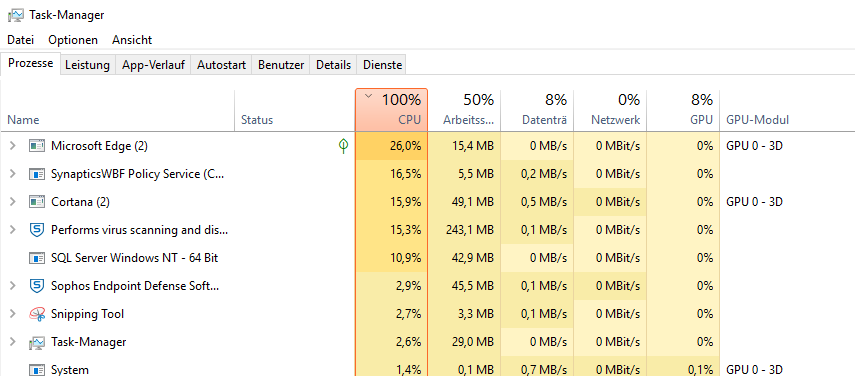The height and width of the screenshot is (376, 855).
Task: Click the green leaf eco icon for Edge
Action: [x=344, y=145]
